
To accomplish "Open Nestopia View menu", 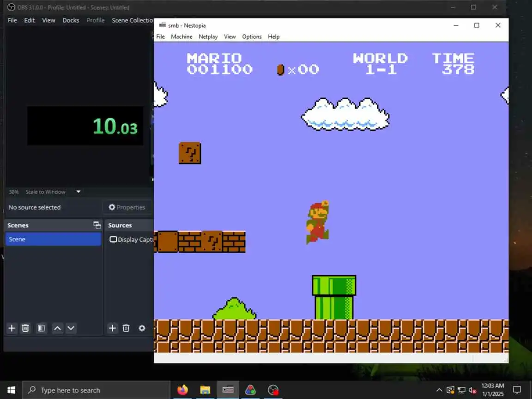I will [230, 36].
